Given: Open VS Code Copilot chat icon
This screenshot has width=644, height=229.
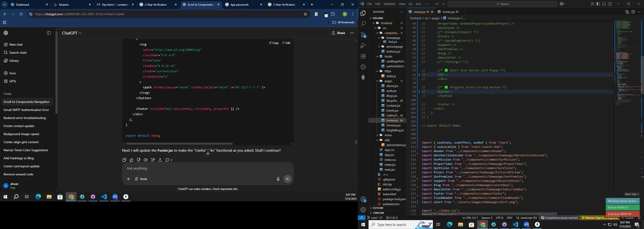Looking at the screenshot, I should tap(561, 4).
